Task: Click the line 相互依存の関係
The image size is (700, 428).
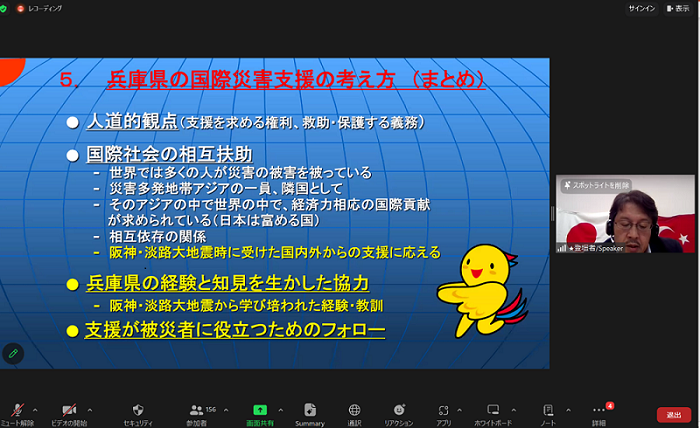Action: click(x=158, y=236)
